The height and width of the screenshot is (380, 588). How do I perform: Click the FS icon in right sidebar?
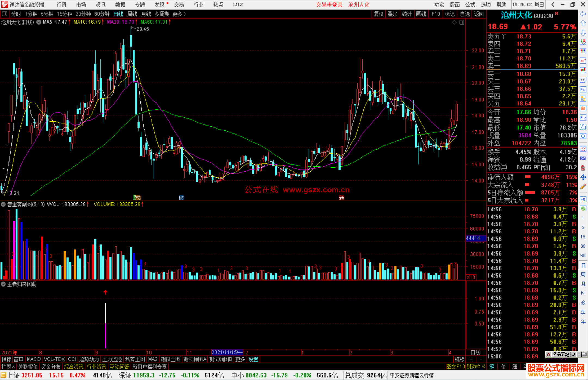point(583,199)
